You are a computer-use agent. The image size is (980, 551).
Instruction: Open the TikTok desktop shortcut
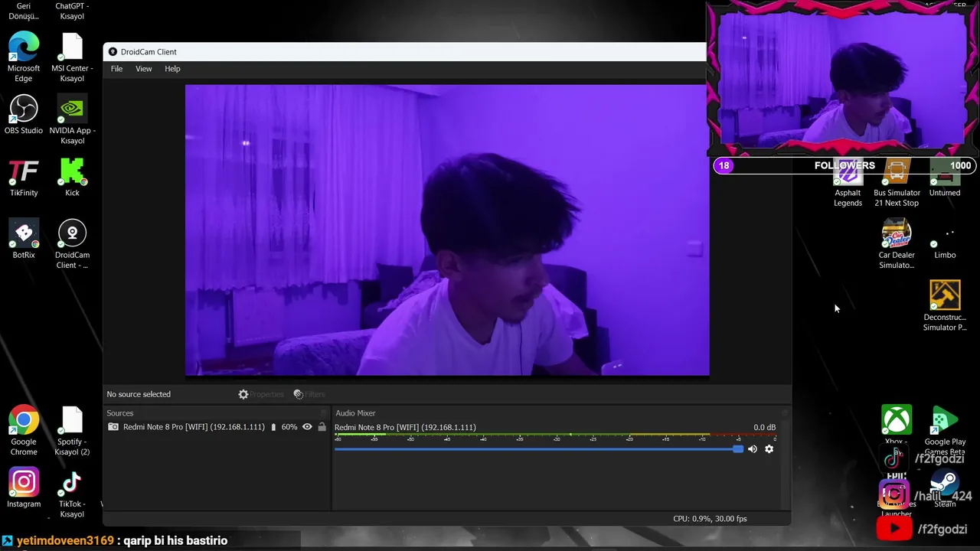(x=72, y=494)
